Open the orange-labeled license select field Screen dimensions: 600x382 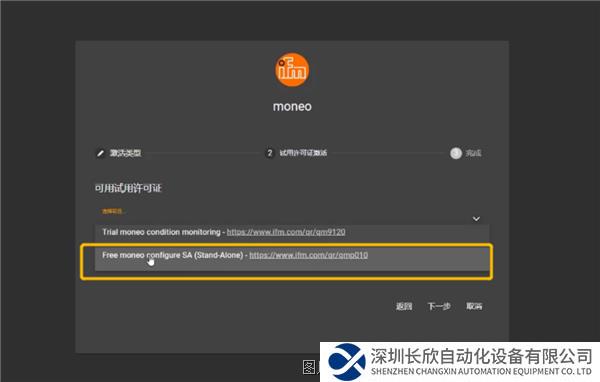click(x=292, y=215)
